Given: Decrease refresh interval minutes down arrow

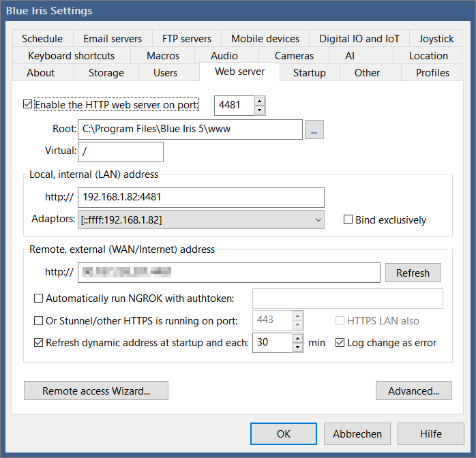Looking at the screenshot, I should coord(297,347).
